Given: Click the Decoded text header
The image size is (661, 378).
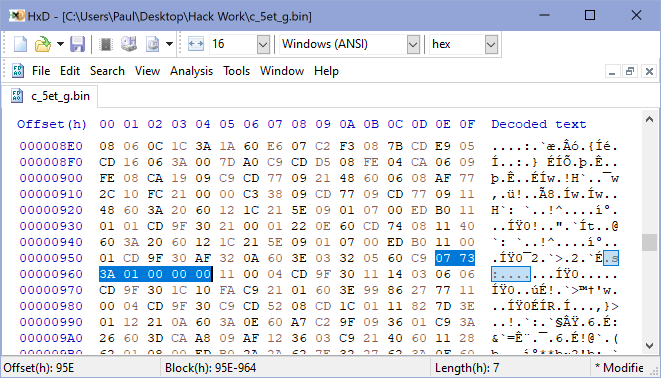Looking at the screenshot, I should (539, 124).
